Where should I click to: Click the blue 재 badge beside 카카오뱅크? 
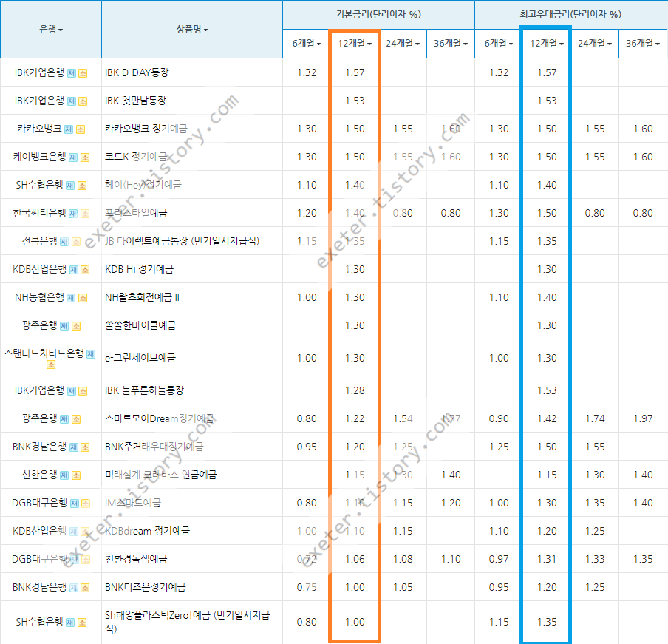69,129
